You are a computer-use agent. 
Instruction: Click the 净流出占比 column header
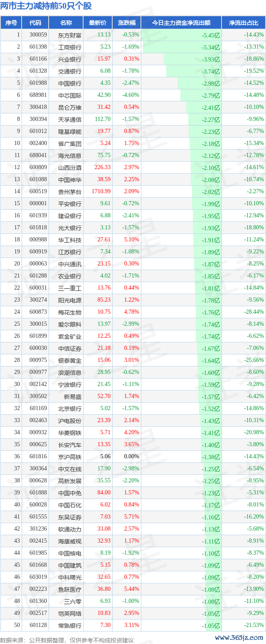tap(244, 23)
